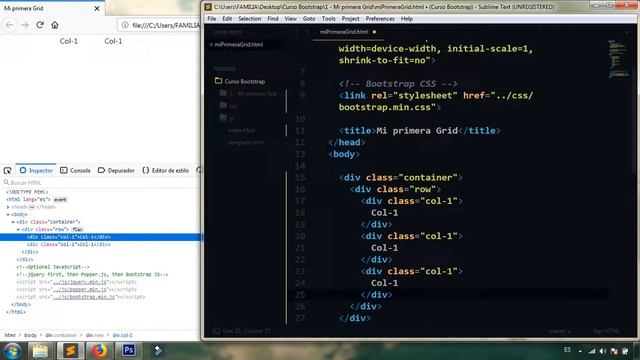Collapse the body node in Inspector
The image size is (640, 360).
pos(8,214)
